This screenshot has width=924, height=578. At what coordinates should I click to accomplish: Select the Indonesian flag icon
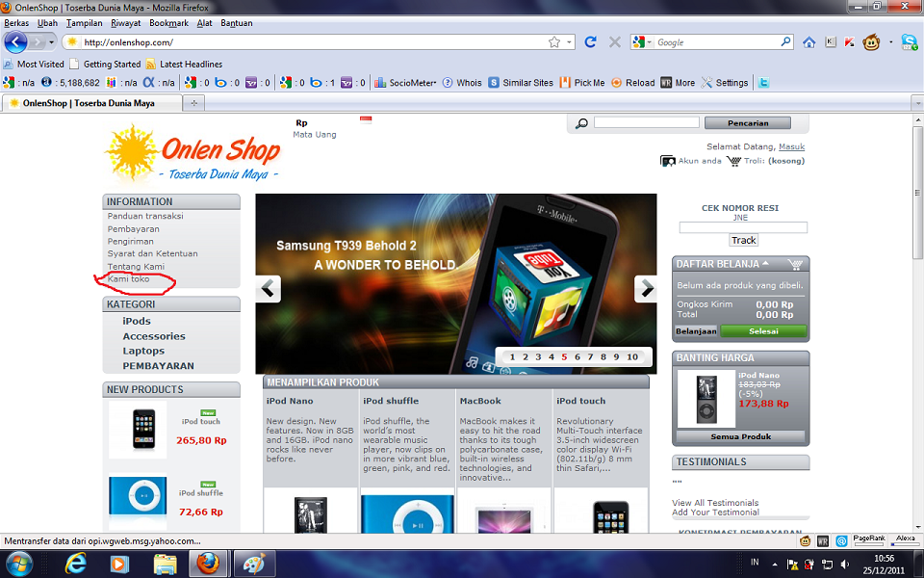pyautogui.click(x=366, y=119)
